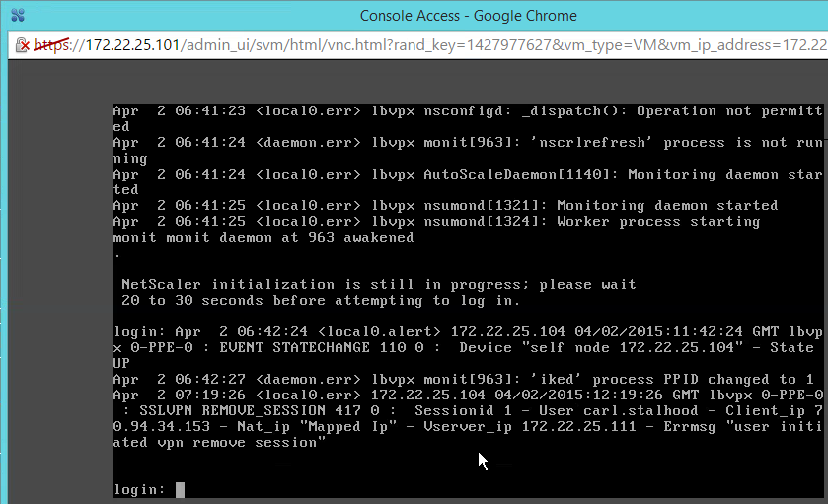828x504 pixels.
Task: Click the 'EVENT STATECHANGE 110 0' log line
Action: click(464, 347)
